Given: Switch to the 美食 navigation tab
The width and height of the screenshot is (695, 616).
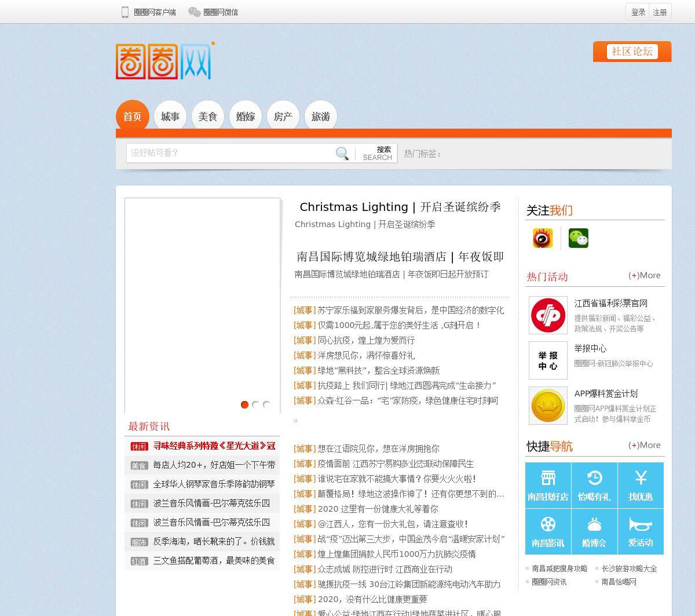Looking at the screenshot, I should pos(207,116).
